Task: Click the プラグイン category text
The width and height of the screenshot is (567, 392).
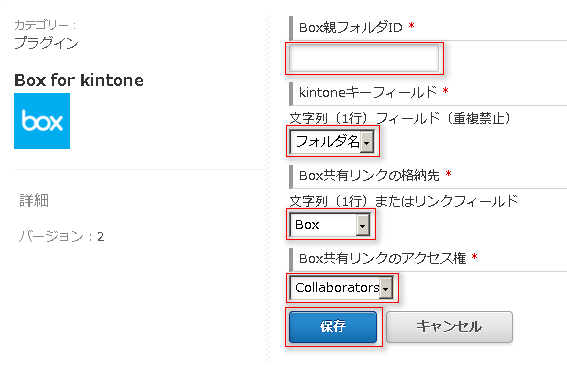Action: pyautogui.click(x=46, y=43)
